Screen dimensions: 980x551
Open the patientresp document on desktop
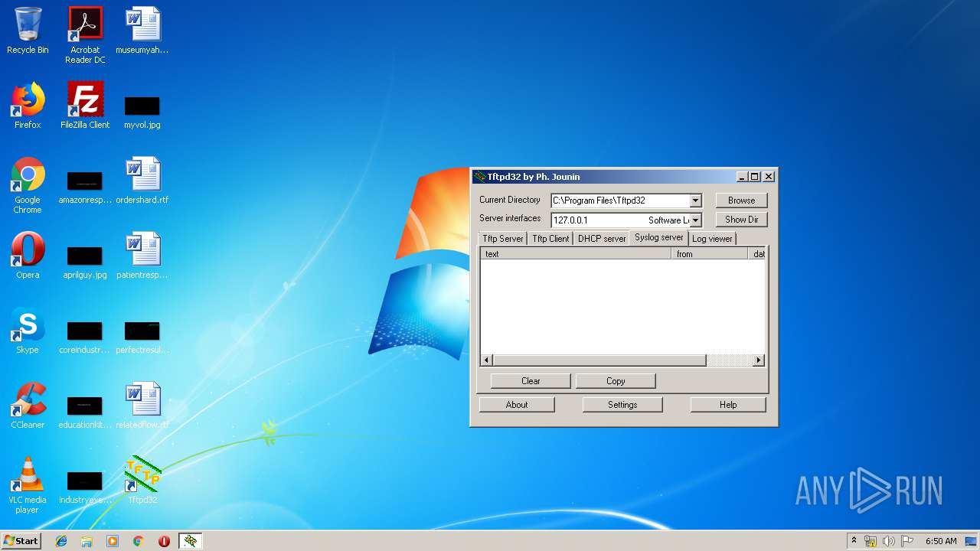click(142, 256)
